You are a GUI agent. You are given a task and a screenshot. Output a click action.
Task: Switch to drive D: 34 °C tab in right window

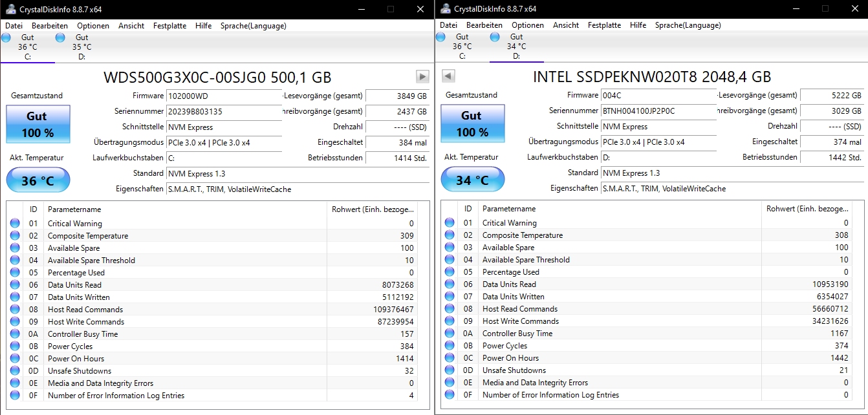tap(516, 47)
